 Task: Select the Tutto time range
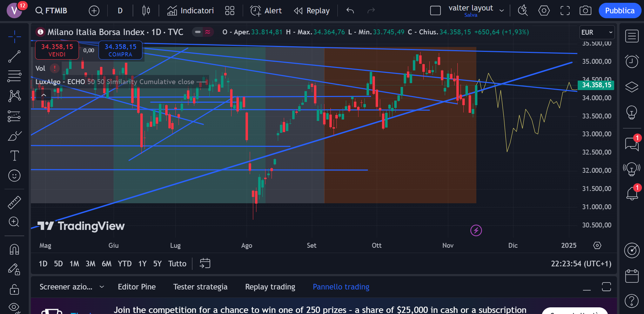177,264
